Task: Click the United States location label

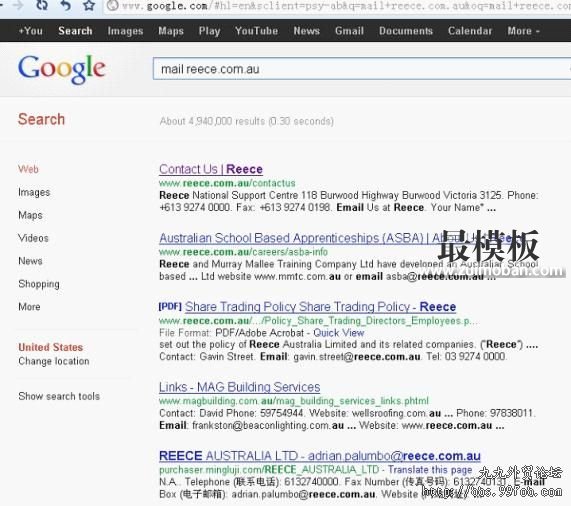Action: point(51,347)
